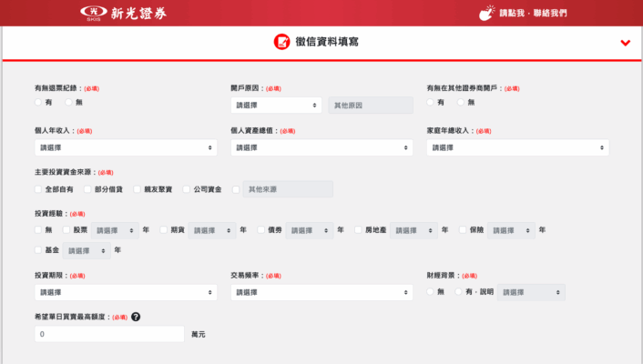Viewport: 643px width, 364px height.
Task: Open the 債券 years dropdown
Action: pyautogui.click(x=310, y=230)
